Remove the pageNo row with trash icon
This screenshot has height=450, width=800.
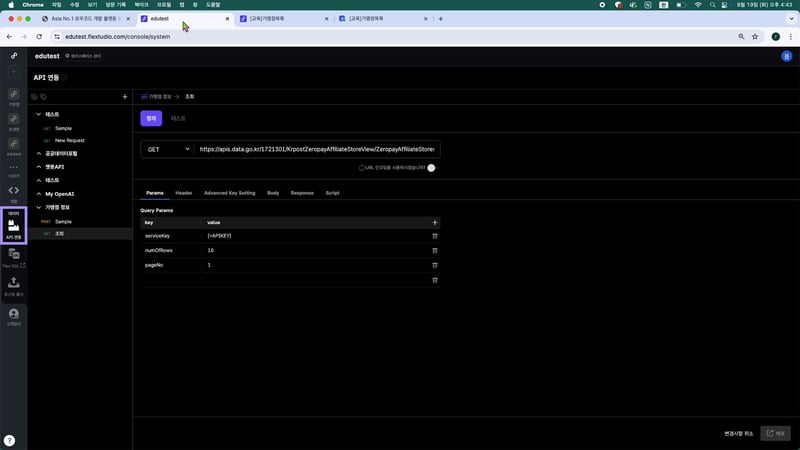point(434,265)
